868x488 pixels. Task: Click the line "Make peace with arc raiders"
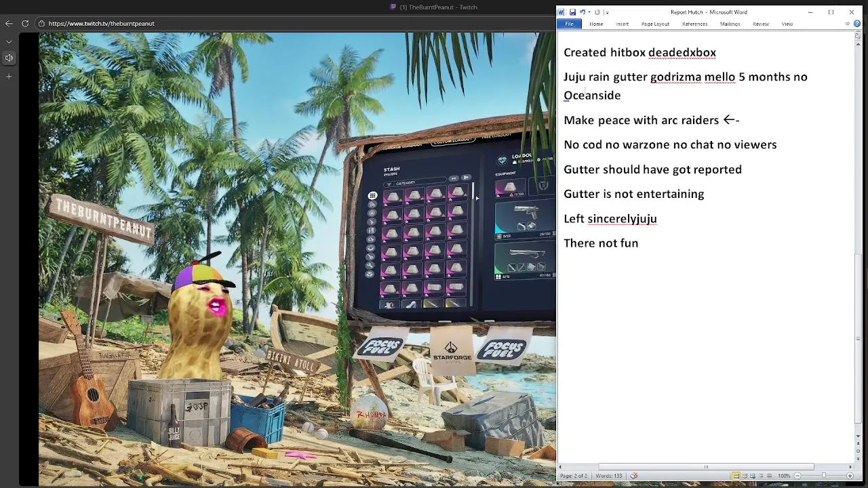[x=641, y=120]
